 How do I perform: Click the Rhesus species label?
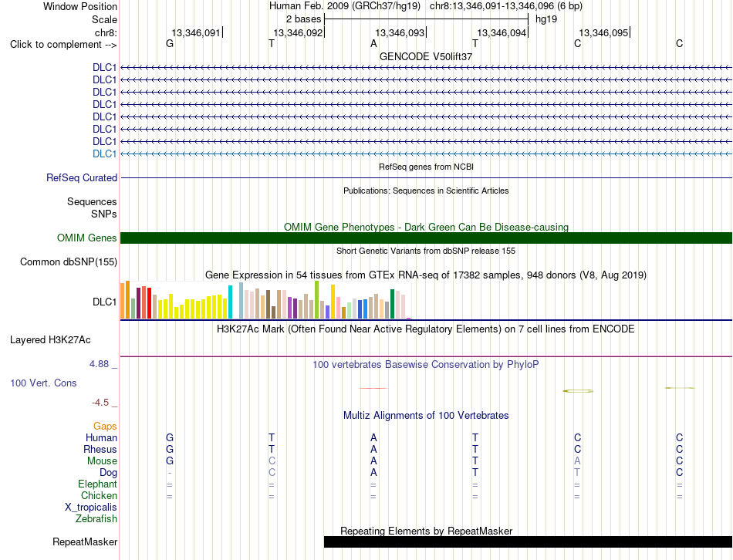tap(100, 450)
